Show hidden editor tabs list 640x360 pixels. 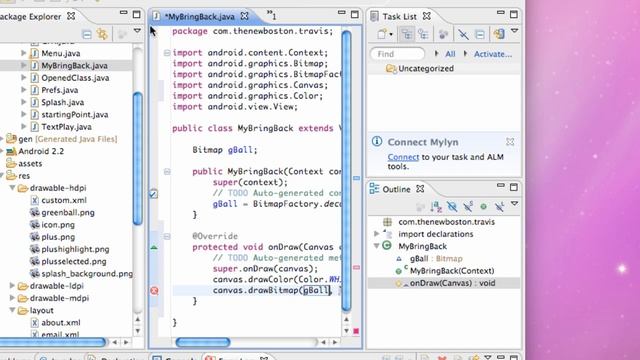272,16
